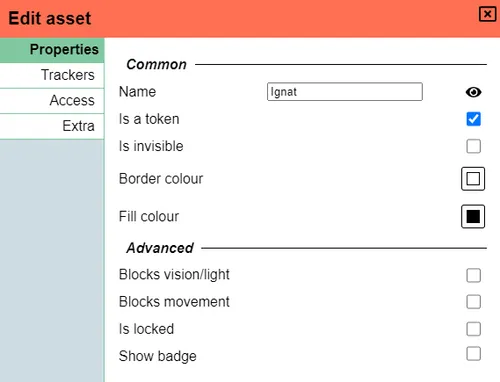Enable Blocks vision/light checkbox
500x382 pixels.
(473, 275)
